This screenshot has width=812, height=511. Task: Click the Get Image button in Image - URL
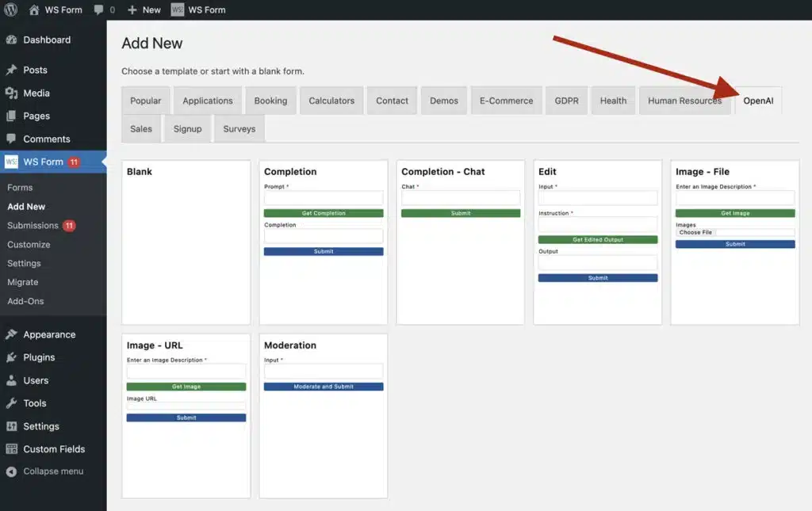pyautogui.click(x=186, y=387)
